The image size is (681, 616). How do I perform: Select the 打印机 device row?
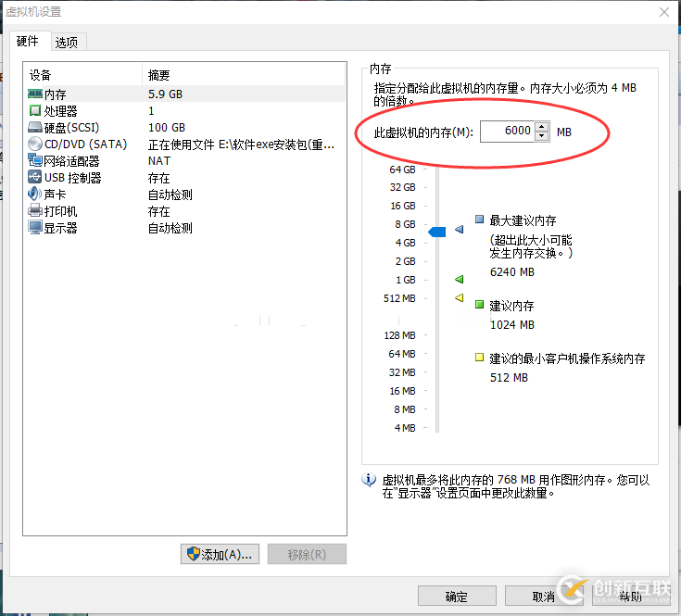pyautogui.click(x=185, y=211)
